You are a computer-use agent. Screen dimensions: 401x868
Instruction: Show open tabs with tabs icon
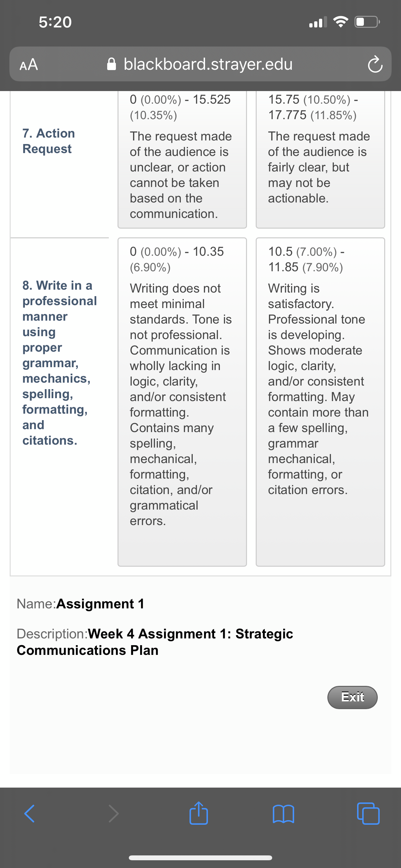(368, 814)
